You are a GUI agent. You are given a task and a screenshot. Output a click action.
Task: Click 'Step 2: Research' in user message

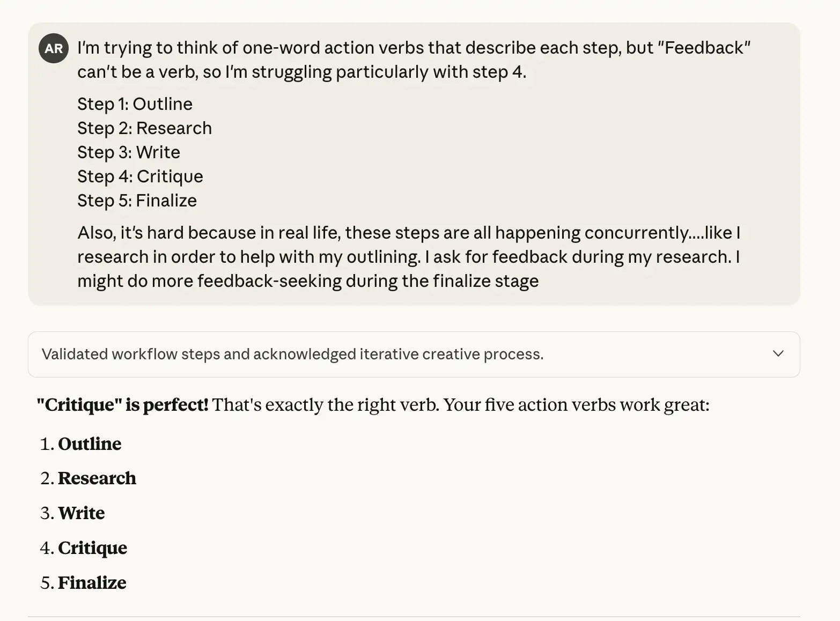click(x=144, y=128)
